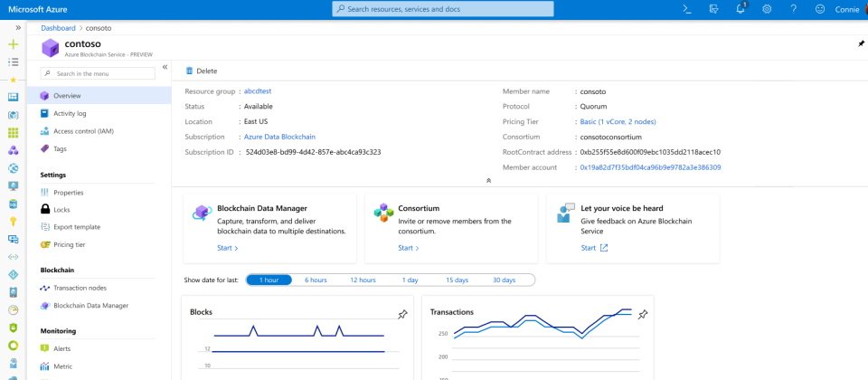
Task: Expand the left service rail with double chevron
Action: 18,27
